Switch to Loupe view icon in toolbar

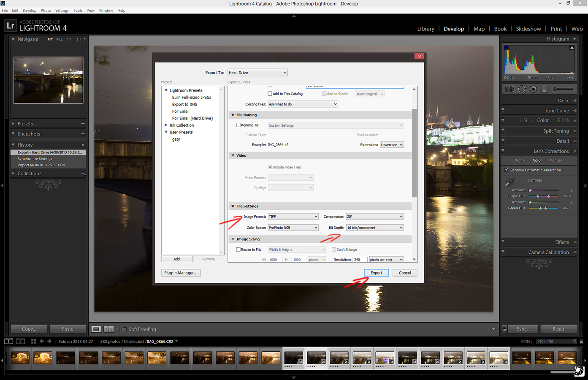click(x=96, y=329)
